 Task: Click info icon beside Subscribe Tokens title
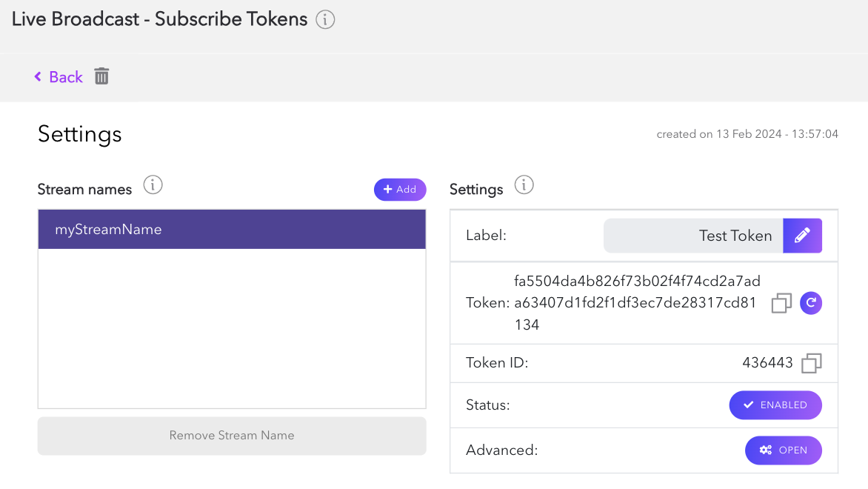coord(325,20)
